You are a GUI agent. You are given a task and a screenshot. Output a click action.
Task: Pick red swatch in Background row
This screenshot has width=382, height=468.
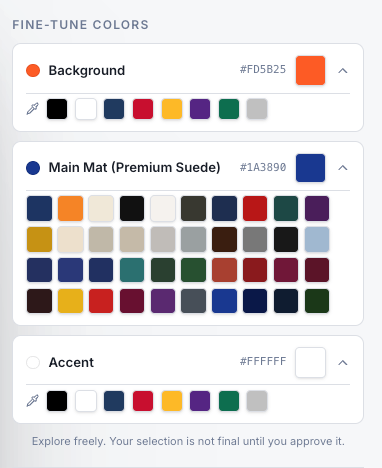(x=143, y=109)
